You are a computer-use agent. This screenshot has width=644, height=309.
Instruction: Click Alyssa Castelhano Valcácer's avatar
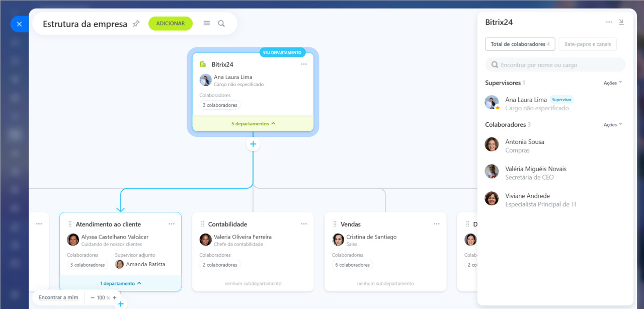(x=73, y=240)
